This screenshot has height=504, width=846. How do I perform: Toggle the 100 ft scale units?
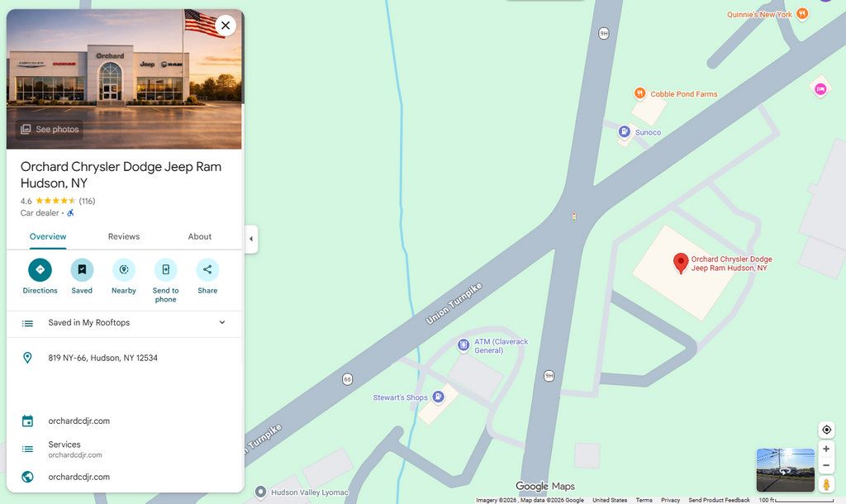pyautogui.click(x=796, y=500)
